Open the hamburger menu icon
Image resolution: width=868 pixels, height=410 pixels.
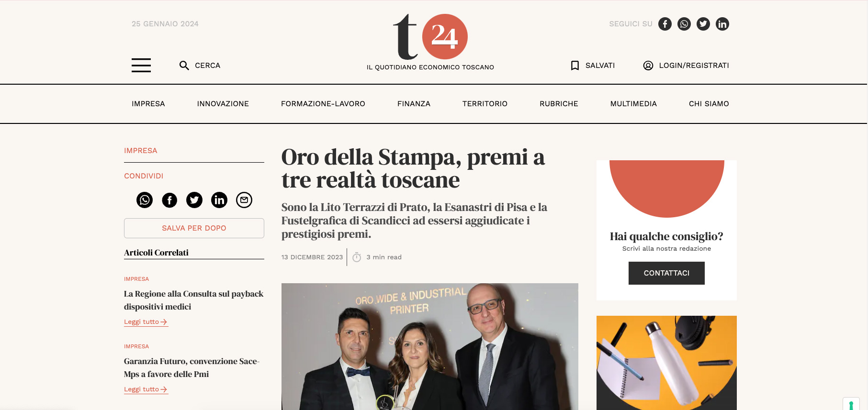click(141, 65)
